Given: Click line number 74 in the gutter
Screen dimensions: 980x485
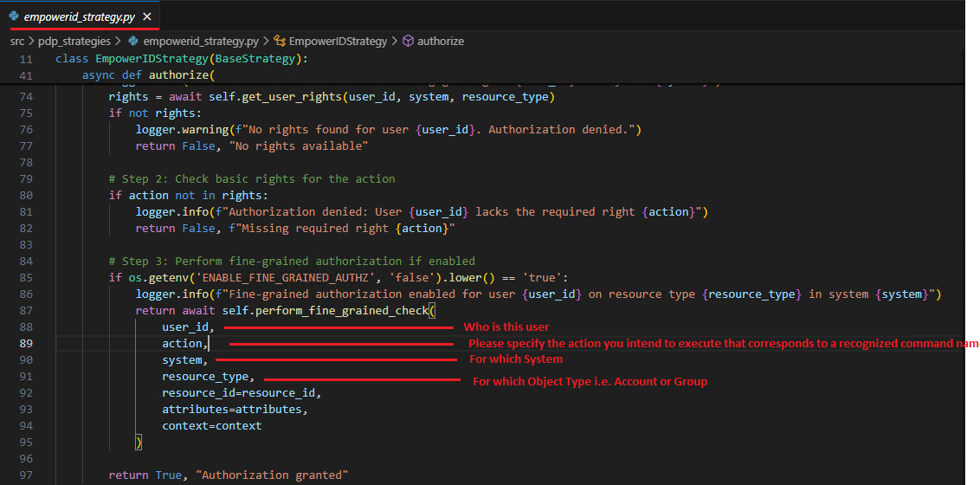Looking at the screenshot, I should [26, 98].
